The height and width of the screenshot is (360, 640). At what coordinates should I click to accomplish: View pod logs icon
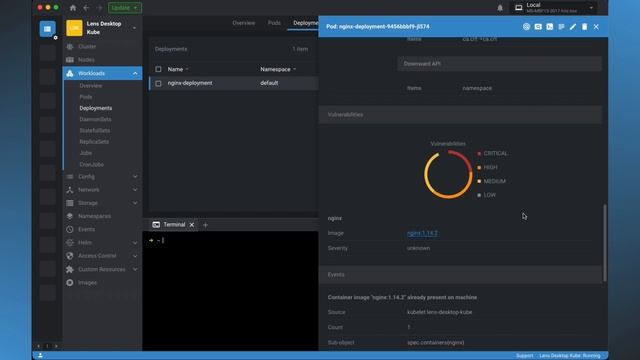tap(561, 27)
